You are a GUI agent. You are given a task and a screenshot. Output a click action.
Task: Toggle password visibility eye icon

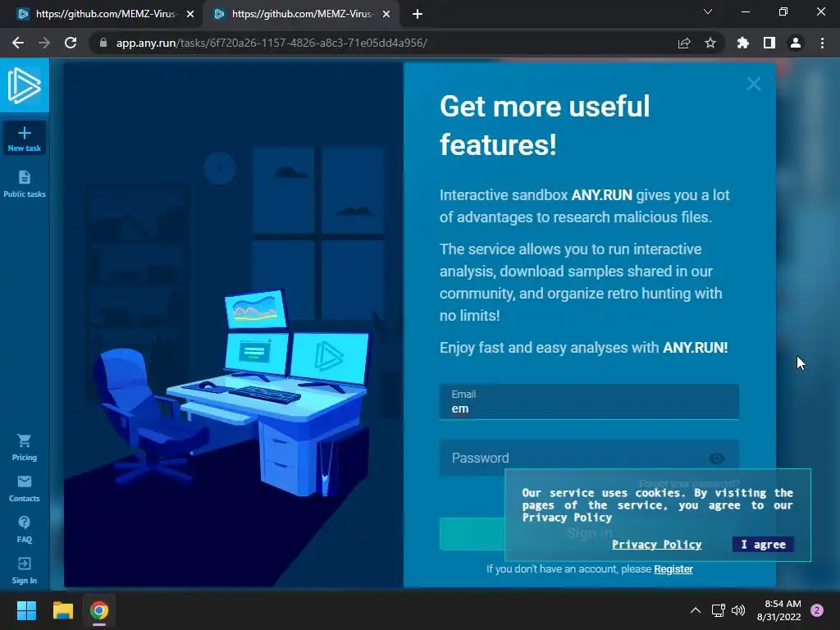click(x=717, y=458)
